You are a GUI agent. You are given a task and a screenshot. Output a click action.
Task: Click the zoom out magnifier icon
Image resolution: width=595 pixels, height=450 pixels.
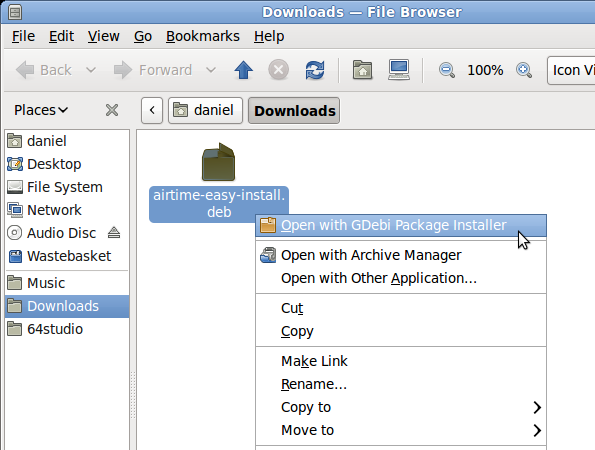[x=447, y=70]
